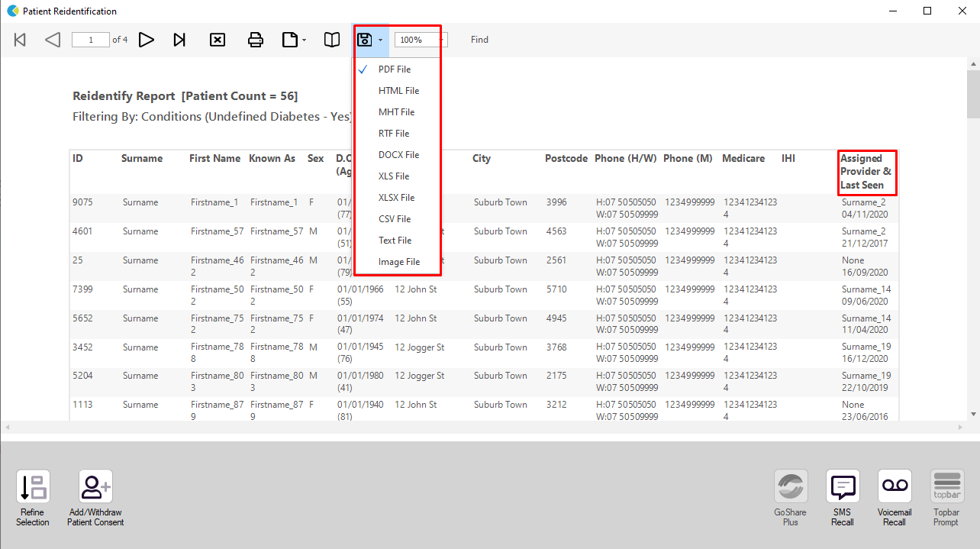
Task: Click last seen date 16/09/2020
Action: pyautogui.click(x=865, y=273)
